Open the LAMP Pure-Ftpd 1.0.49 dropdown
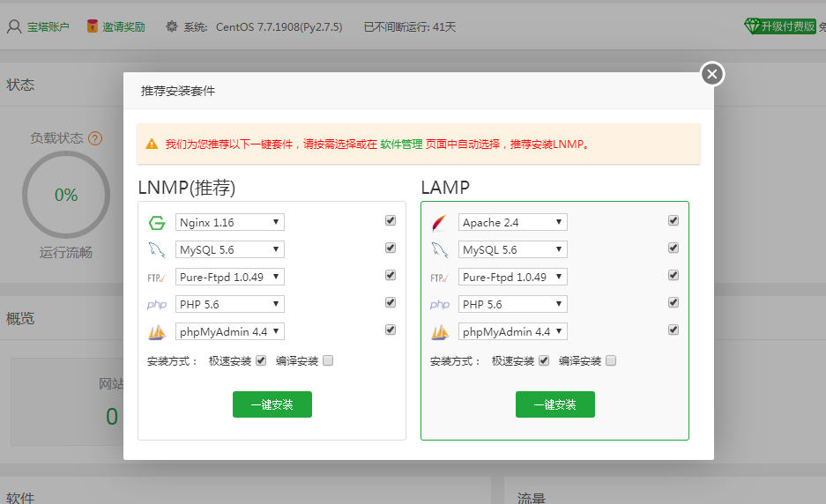This screenshot has height=504, width=826. pyautogui.click(x=512, y=277)
